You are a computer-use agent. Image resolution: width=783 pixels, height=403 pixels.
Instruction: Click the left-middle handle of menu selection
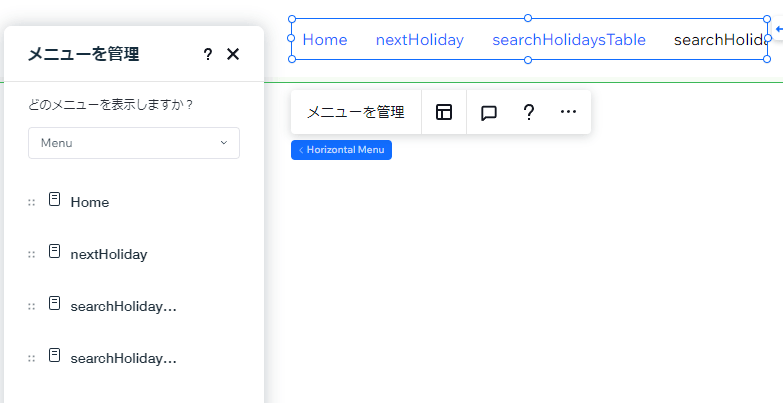(292, 38)
